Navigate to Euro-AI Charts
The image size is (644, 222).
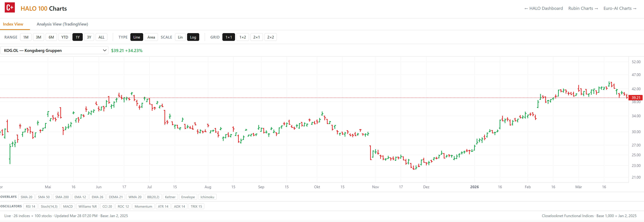pos(620,8)
